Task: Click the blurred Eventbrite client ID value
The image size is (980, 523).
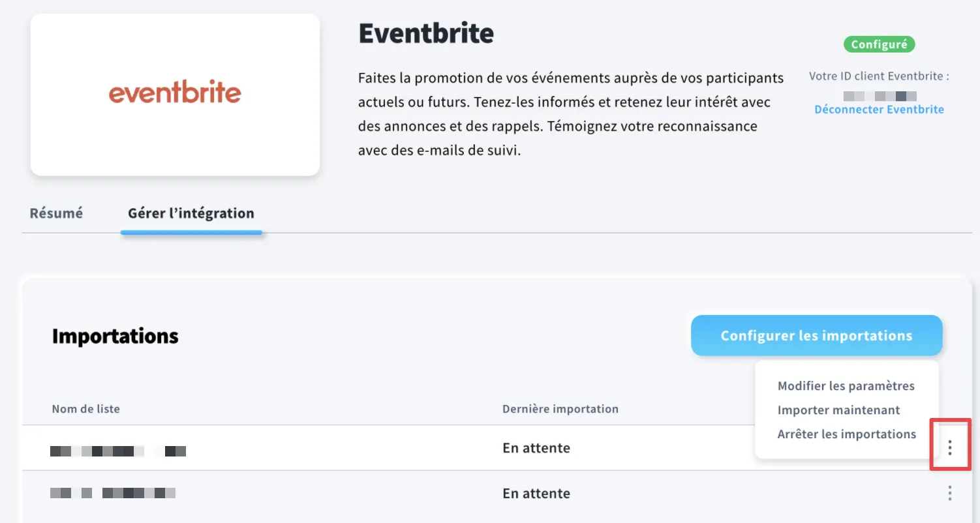Action: pos(880,96)
